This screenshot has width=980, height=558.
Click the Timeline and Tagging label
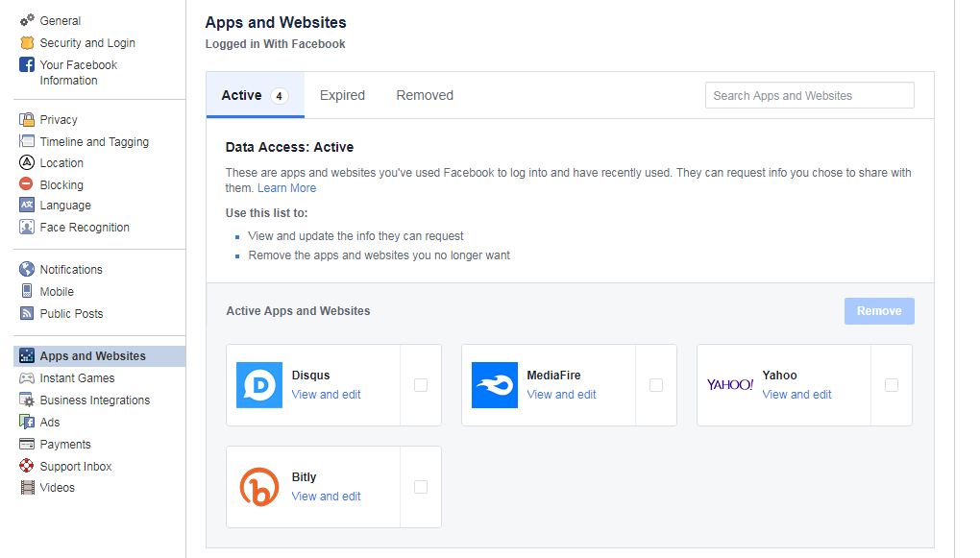(94, 141)
